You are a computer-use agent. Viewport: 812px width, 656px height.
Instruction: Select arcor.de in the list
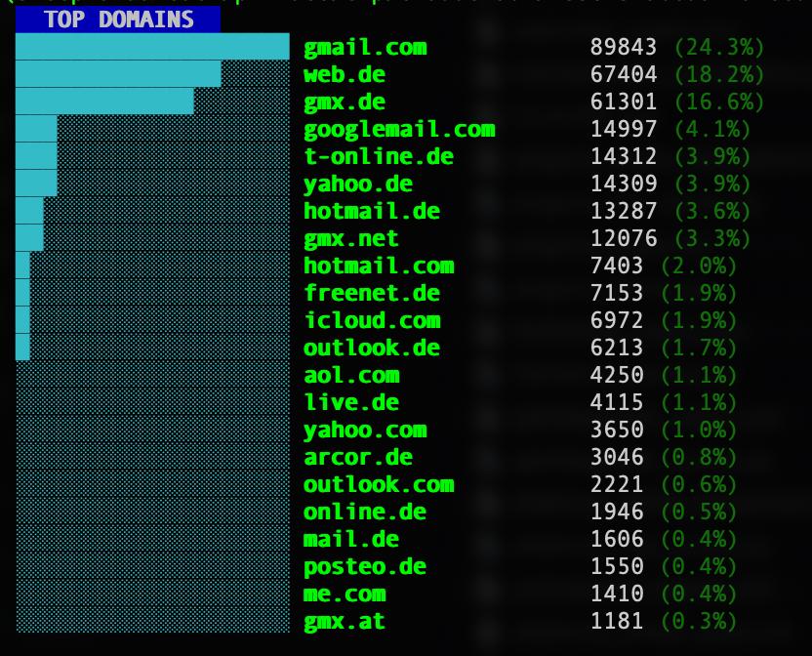(x=358, y=457)
